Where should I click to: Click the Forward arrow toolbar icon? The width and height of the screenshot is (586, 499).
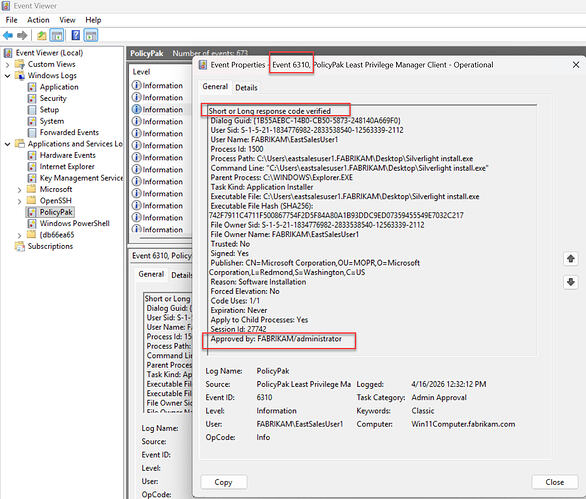(x=22, y=36)
